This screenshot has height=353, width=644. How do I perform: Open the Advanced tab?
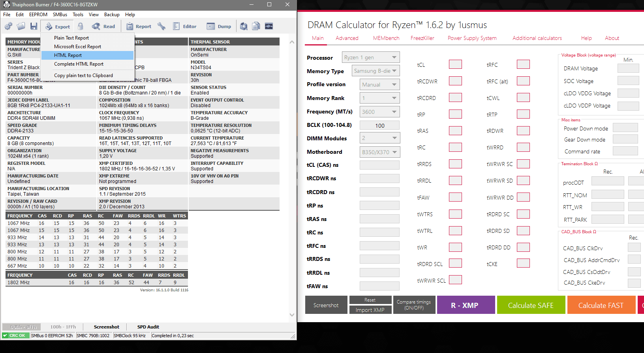[347, 38]
